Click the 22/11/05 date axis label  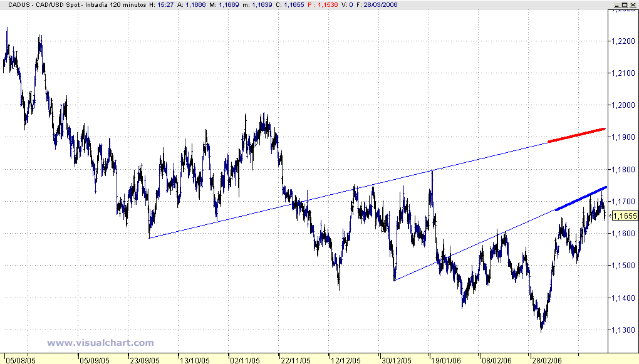point(296,360)
